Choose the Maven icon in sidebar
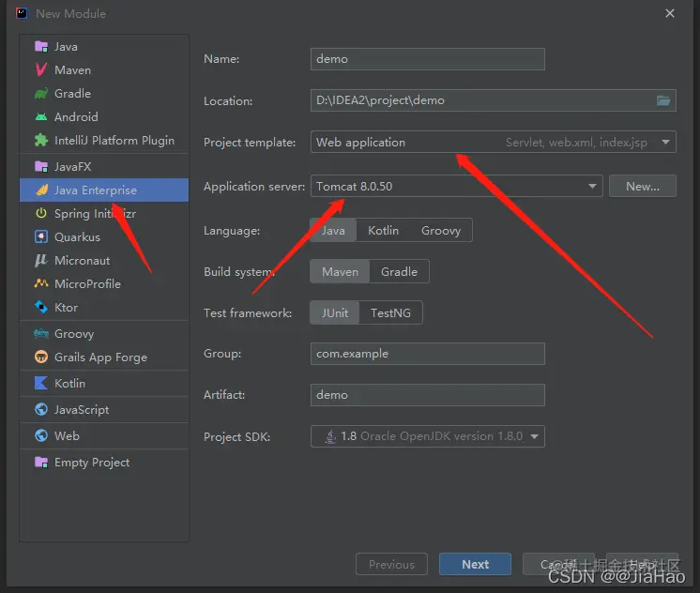This screenshot has height=593, width=700. pos(41,69)
